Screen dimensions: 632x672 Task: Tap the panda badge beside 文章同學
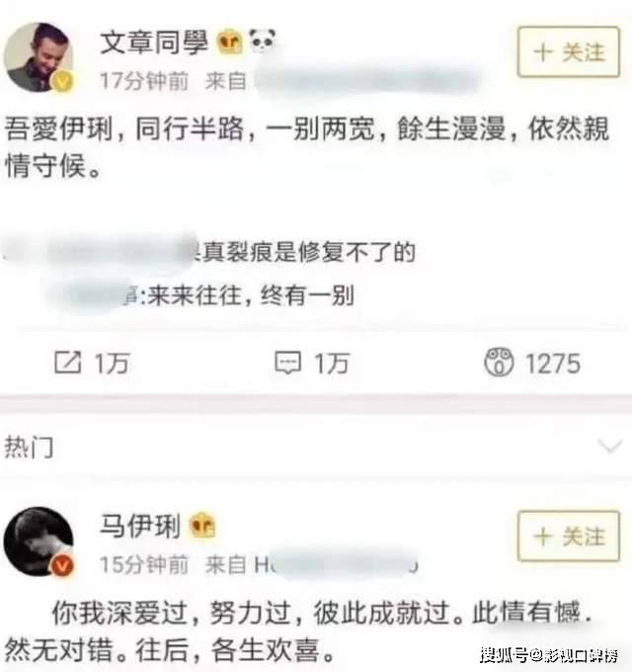tap(262, 41)
